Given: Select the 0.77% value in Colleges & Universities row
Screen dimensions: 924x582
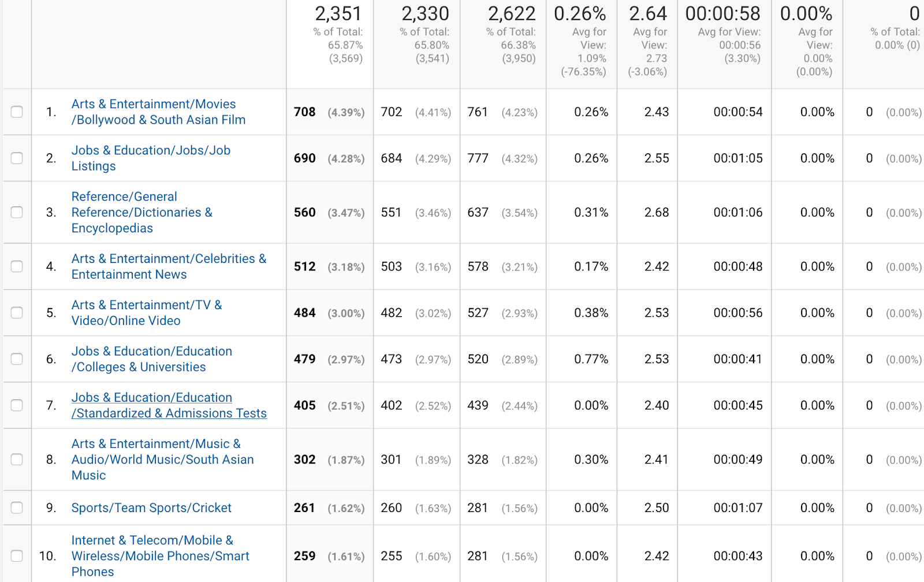Looking at the screenshot, I should [x=591, y=359].
